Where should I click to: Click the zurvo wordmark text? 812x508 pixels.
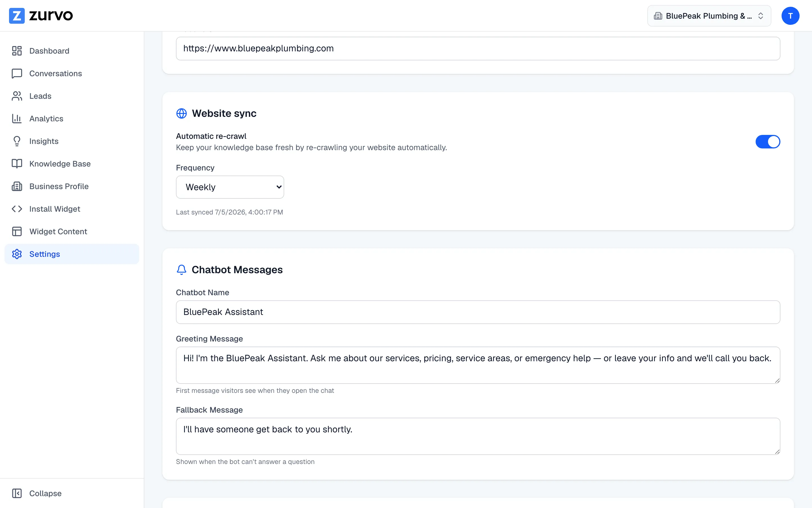click(51, 16)
